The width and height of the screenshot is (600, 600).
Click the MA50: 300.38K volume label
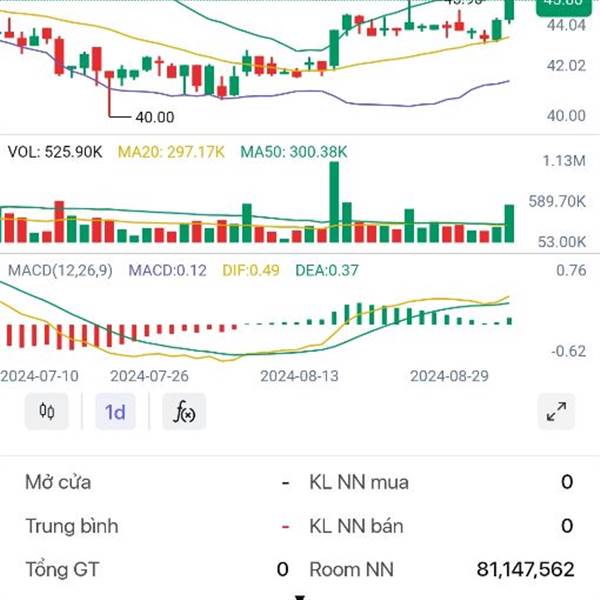pos(293,152)
